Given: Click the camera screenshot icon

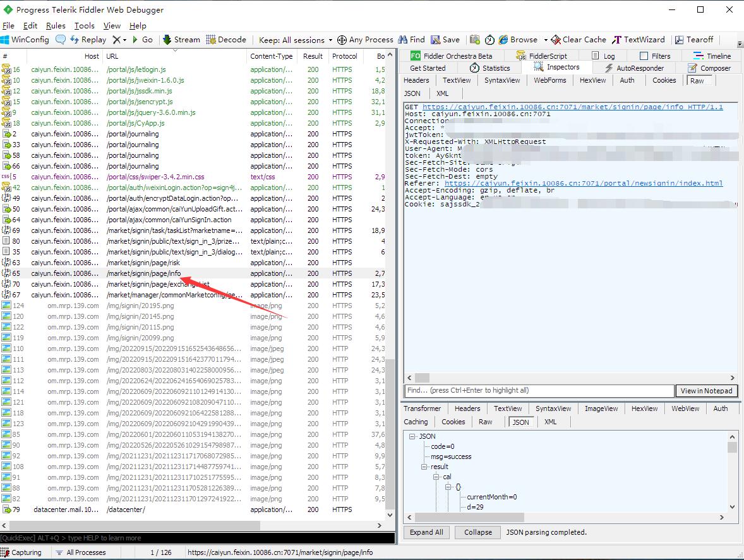Looking at the screenshot, I should click(475, 40).
